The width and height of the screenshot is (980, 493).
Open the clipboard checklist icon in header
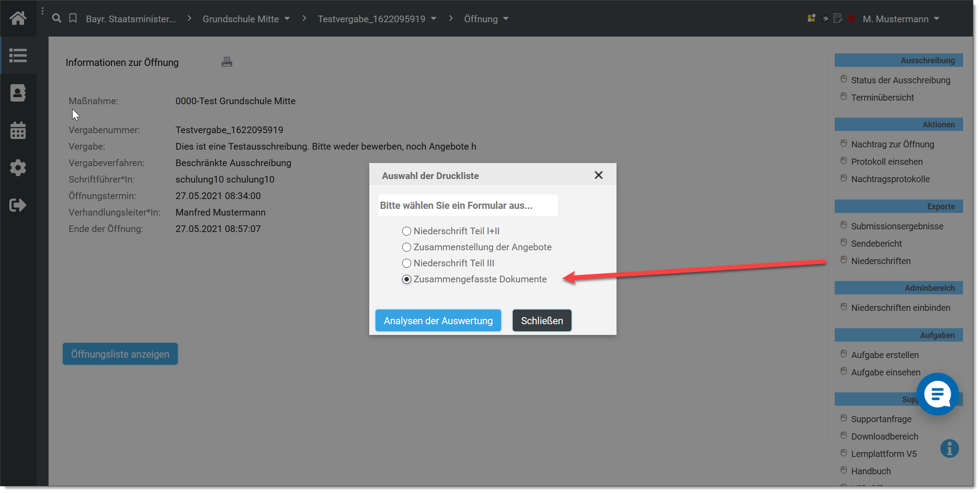(825, 18)
